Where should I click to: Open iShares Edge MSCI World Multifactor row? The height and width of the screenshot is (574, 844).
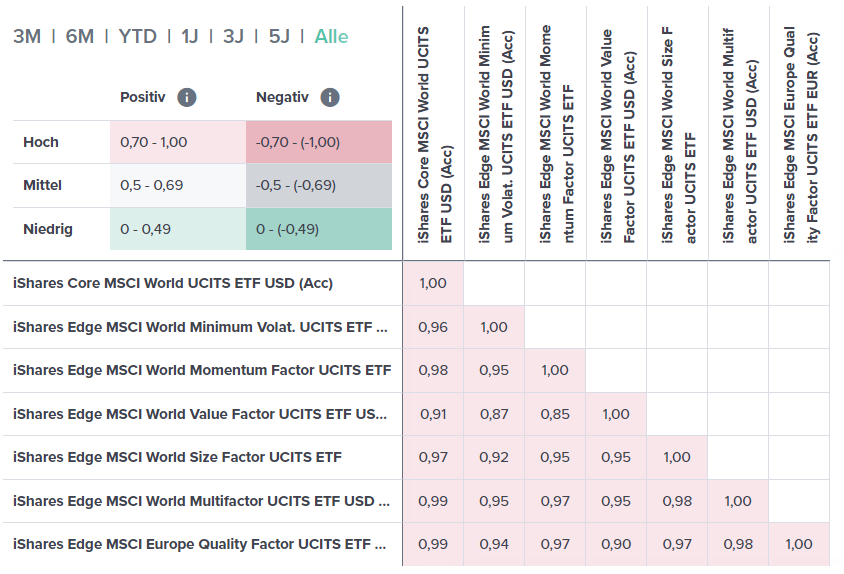(x=201, y=501)
